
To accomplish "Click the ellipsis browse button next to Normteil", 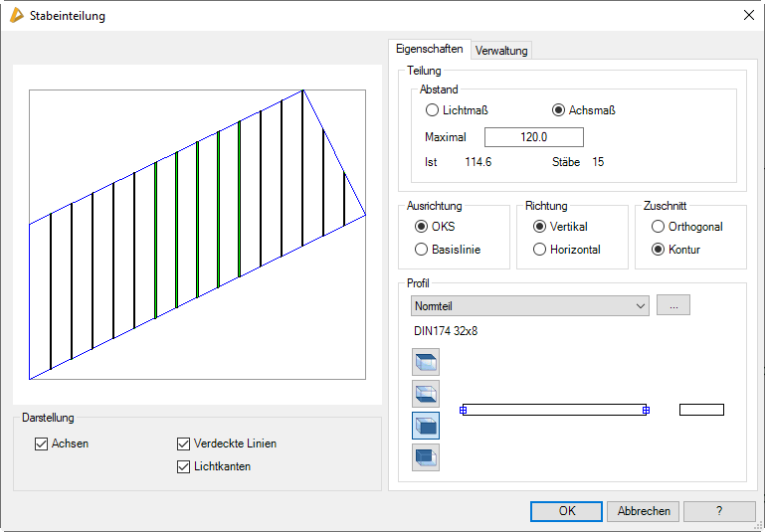I will pos(673,306).
